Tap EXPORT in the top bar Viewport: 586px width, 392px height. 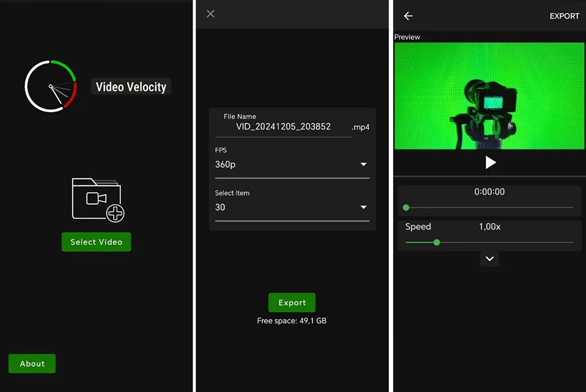(x=564, y=16)
